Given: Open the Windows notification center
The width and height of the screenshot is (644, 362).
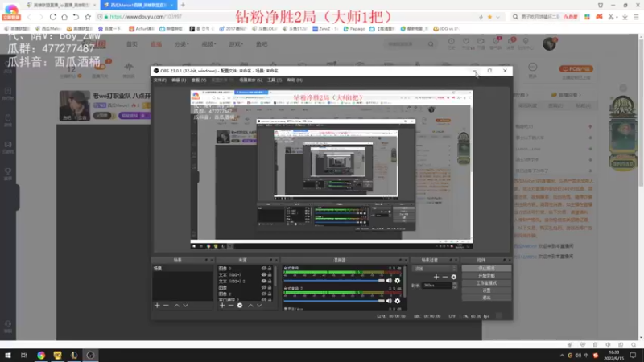Looking at the screenshot, I should (634, 355).
